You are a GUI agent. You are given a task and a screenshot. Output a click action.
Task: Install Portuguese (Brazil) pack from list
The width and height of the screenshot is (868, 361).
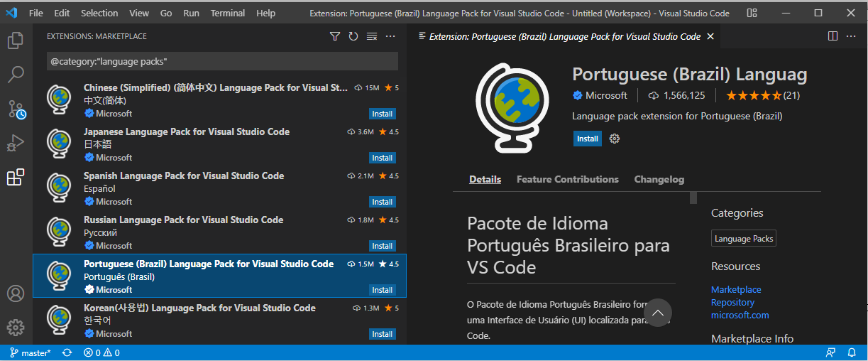click(382, 290)
